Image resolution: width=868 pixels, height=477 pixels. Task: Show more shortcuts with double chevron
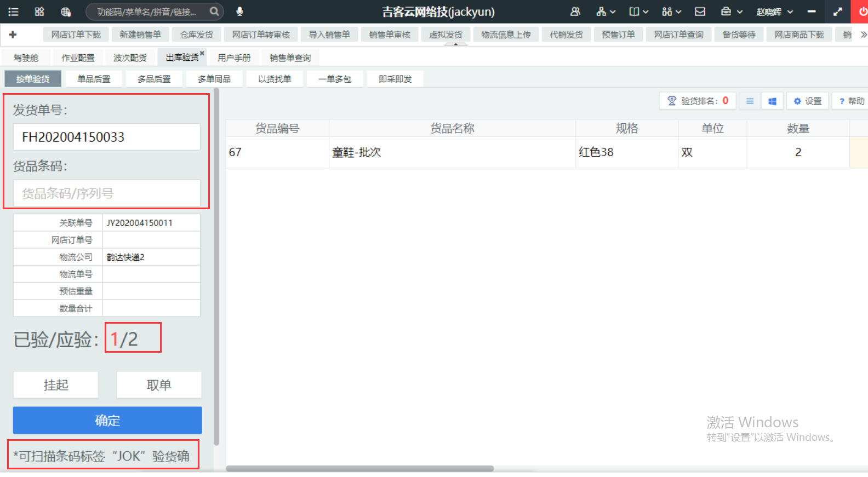pyautogui.click(x=864, y=35)
